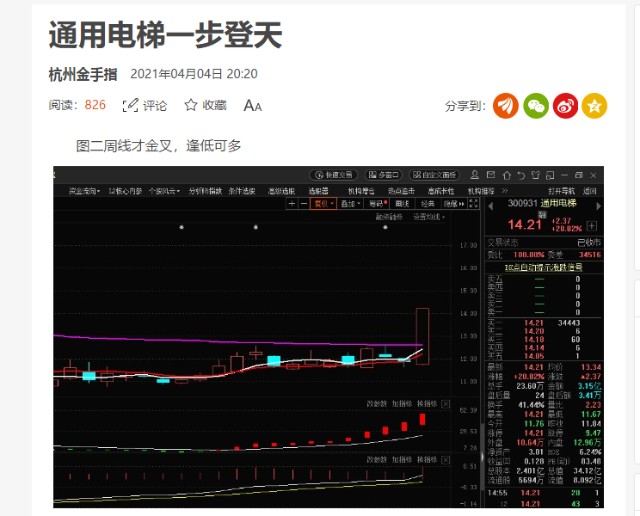Click the font size 'AA' icon
This screenshot has width=640, height=516.
coord(253,105)
